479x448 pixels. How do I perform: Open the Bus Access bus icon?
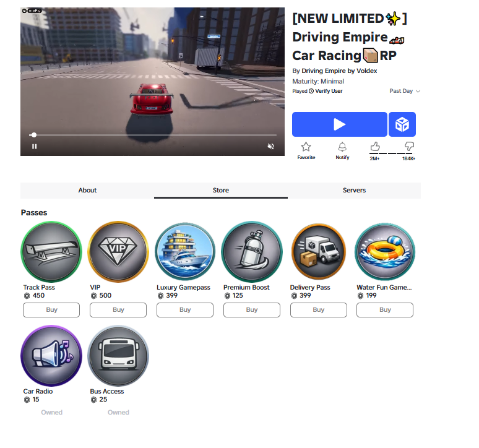click(118, 356)
